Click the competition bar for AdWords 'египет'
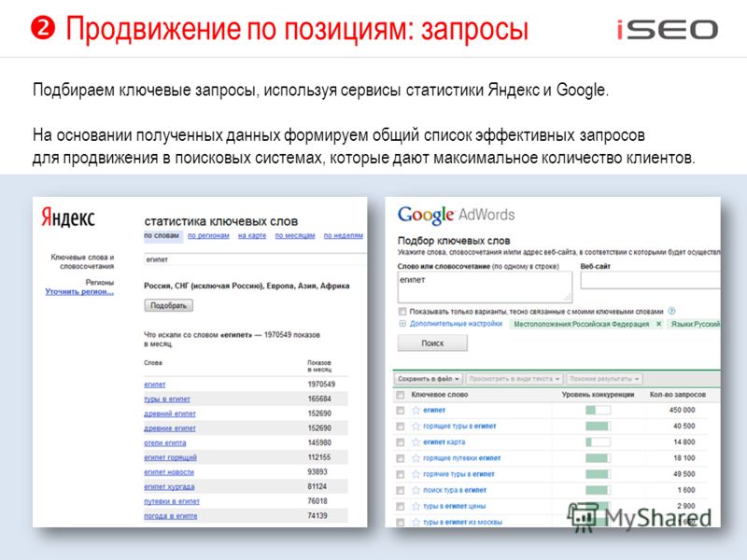747x560 pixels. pyautogui.click(x=598, y=410)
